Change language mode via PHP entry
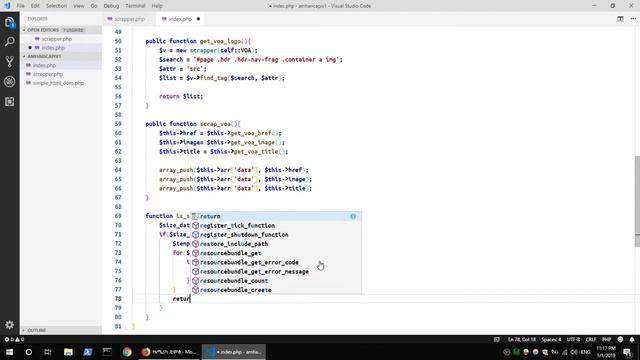Image resolution: width=640 pixels, height=360 pixels. click(x=607, y=339)
